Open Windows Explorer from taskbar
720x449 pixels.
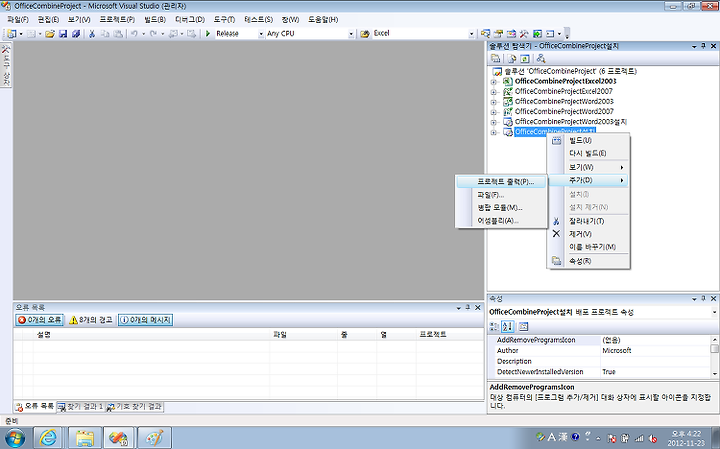pos(84,438)
